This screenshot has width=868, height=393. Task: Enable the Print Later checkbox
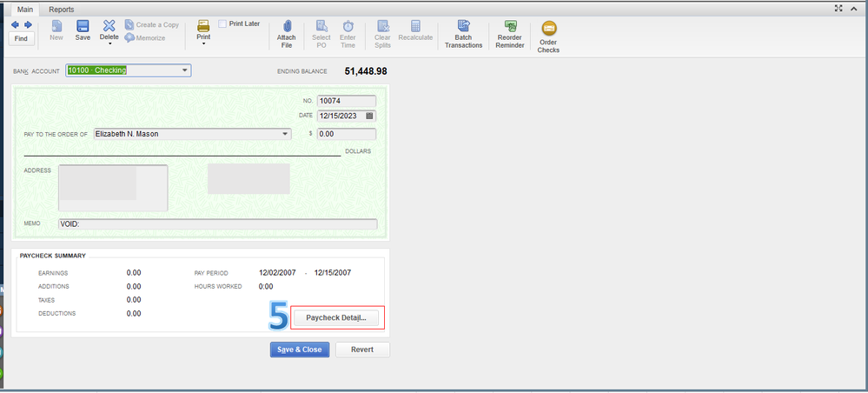click(x=222, y=23)
